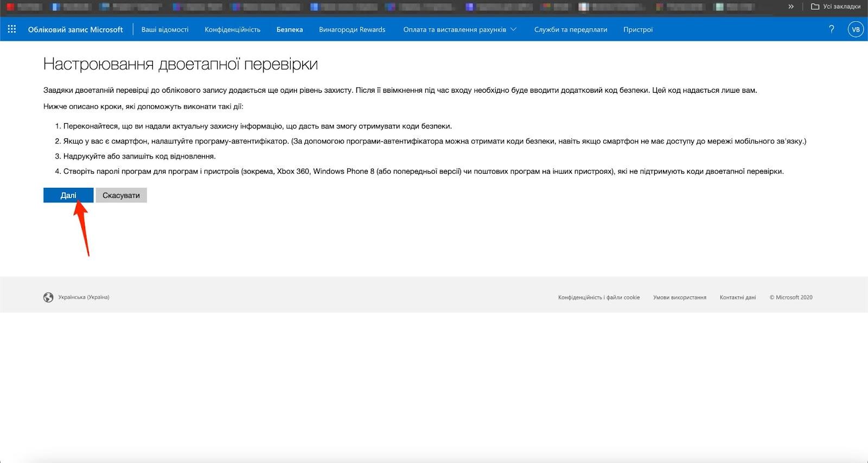Open the Усі закладки bookmarks folder
The image size is (868, 463).
tap(835, 7)
